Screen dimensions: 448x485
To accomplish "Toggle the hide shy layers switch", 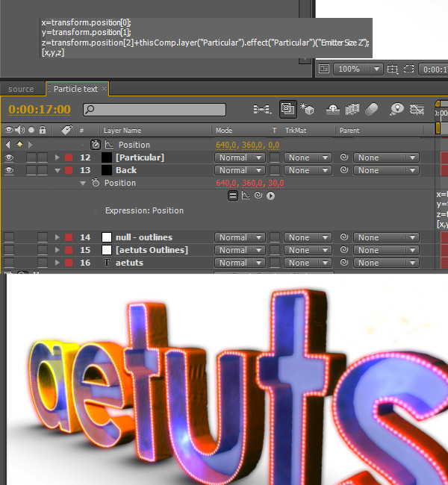I will pyautogui.click(x=333, y=109).
